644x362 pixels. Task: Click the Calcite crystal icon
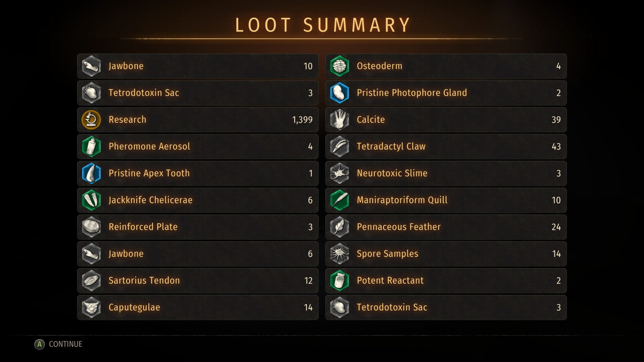point(339,120)
